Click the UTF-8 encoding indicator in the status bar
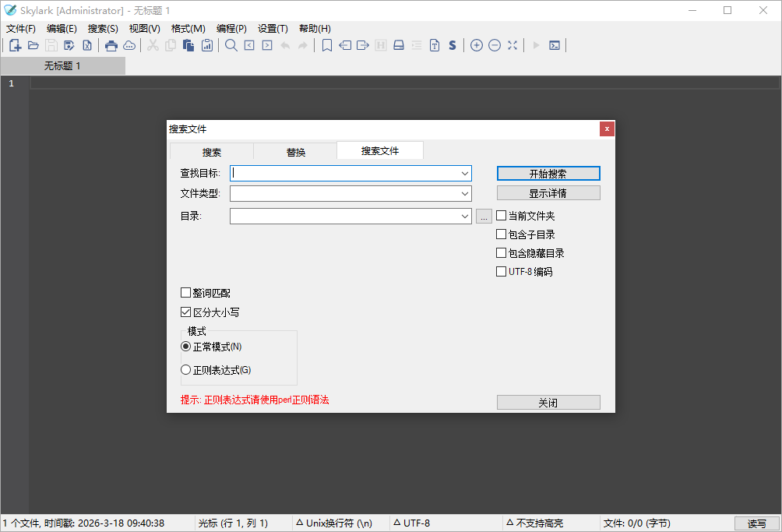The image size is (782, 532). [x=413, y=523]
